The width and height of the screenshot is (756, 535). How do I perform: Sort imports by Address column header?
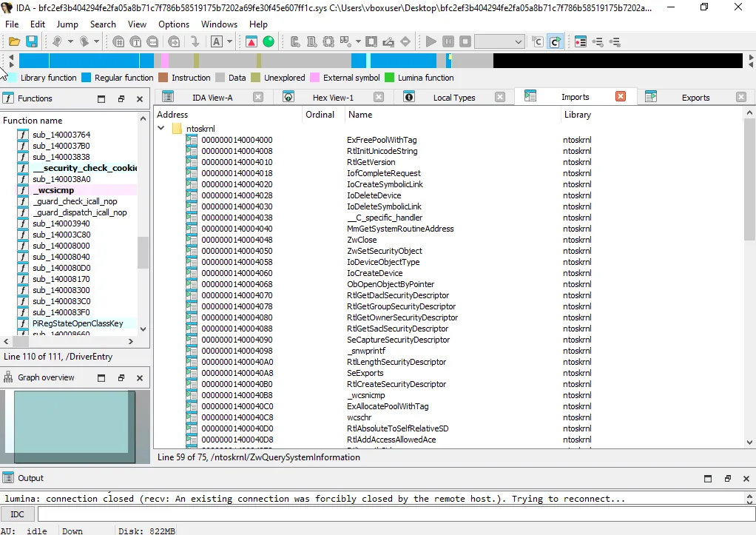point(228,115)
